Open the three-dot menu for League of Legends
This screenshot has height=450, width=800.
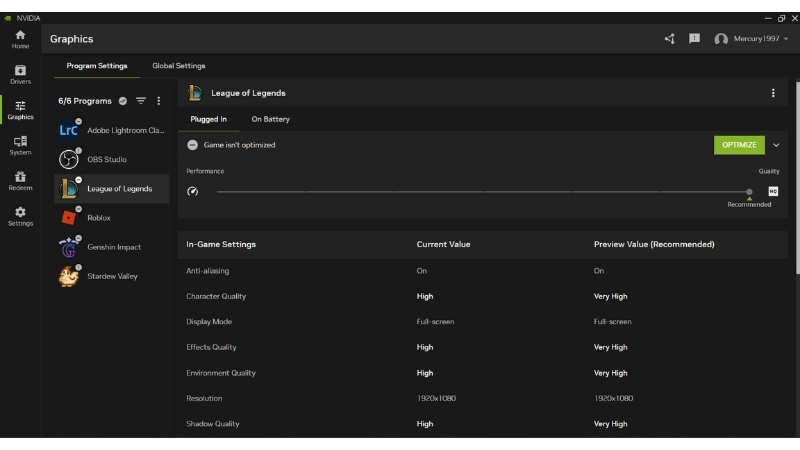click(772, 93)
